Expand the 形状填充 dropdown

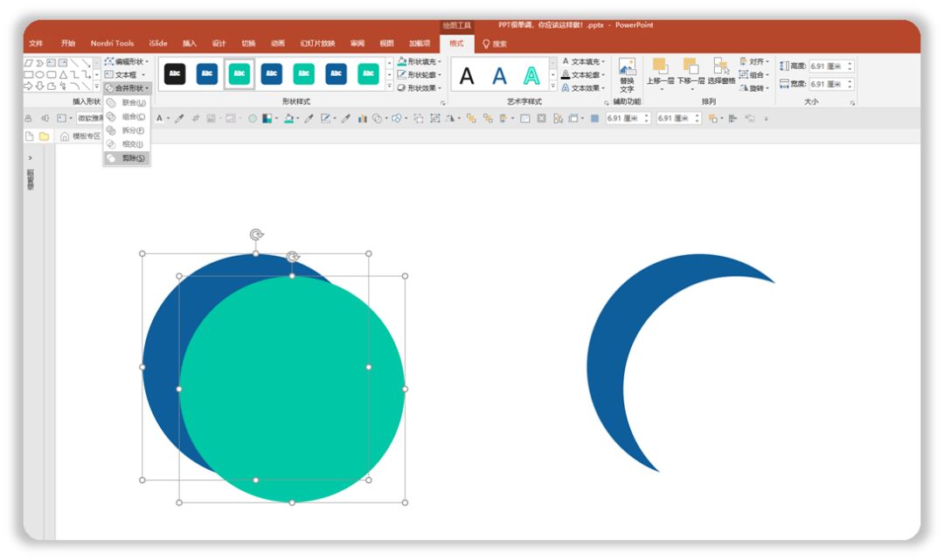click(420, 61)
